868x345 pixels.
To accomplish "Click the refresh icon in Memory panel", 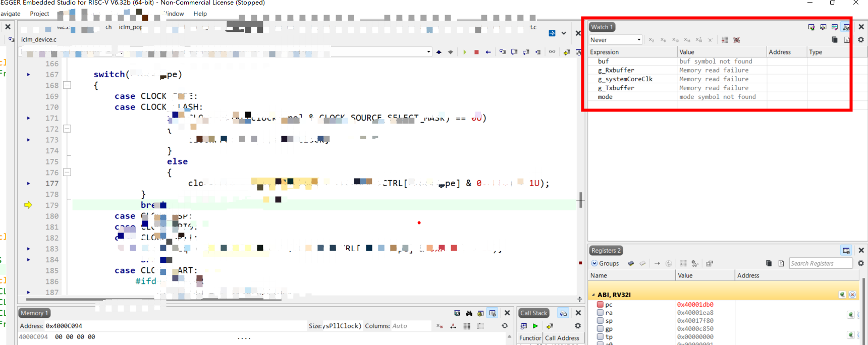I will (x=505, y=326).
